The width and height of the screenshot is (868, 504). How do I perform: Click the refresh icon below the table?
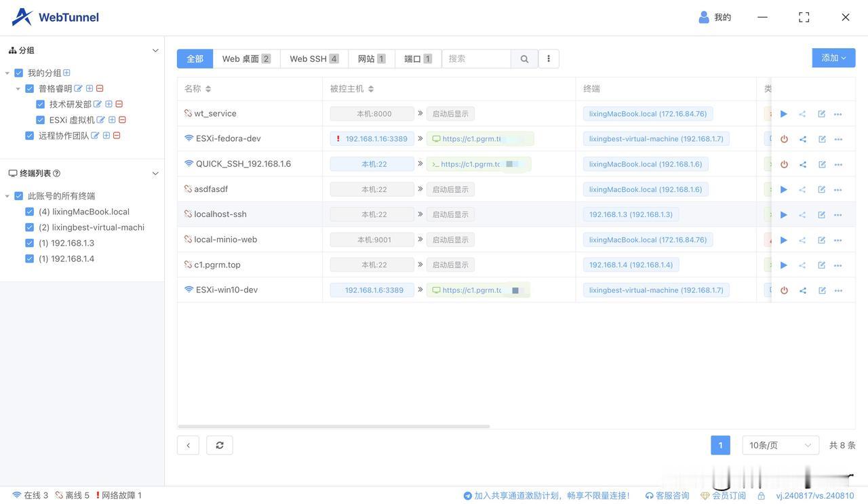click(220, 445)
